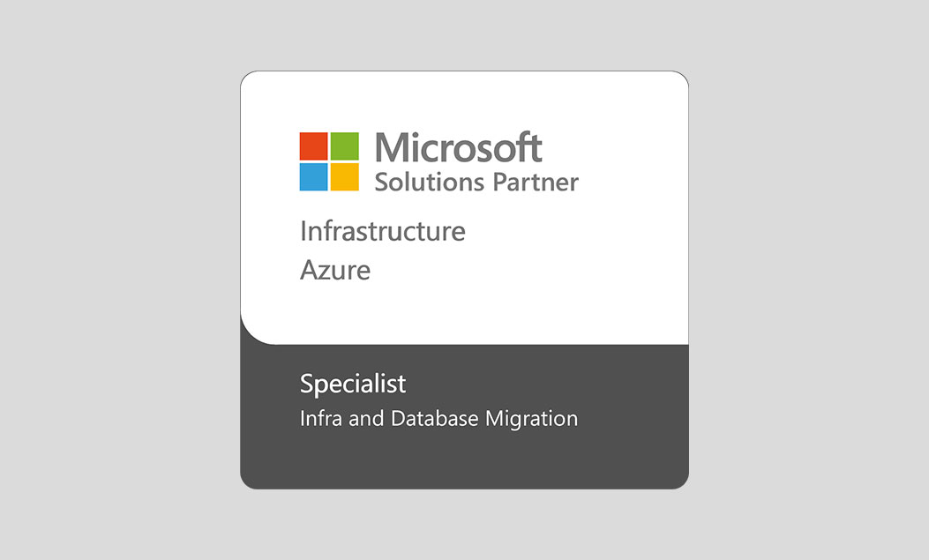
Task: Click the Specialist heading
Action: pyautogui.click(x=353, y=385)
